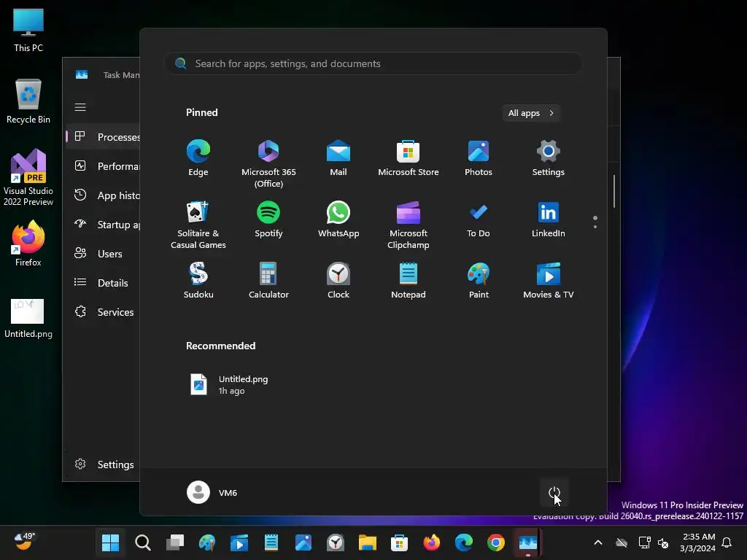Click the Task Manager scrollbar
747x560 pixels.
point(614,192)
